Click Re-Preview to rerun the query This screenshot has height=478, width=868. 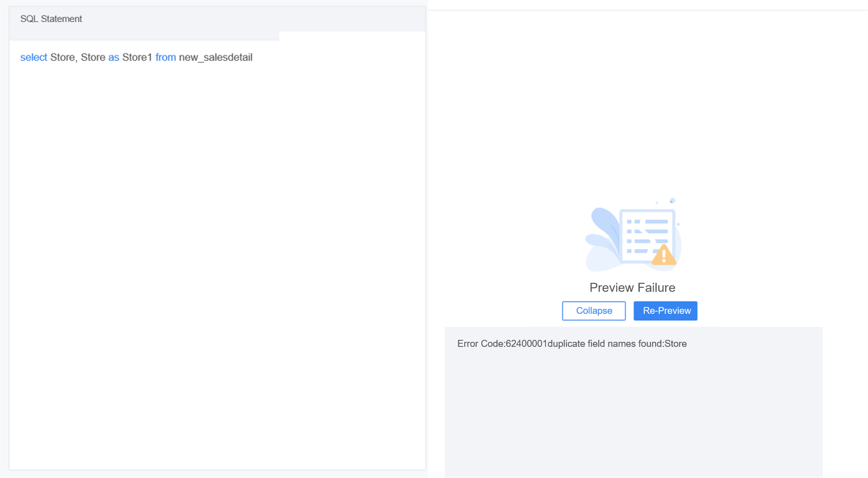(665, 311)
